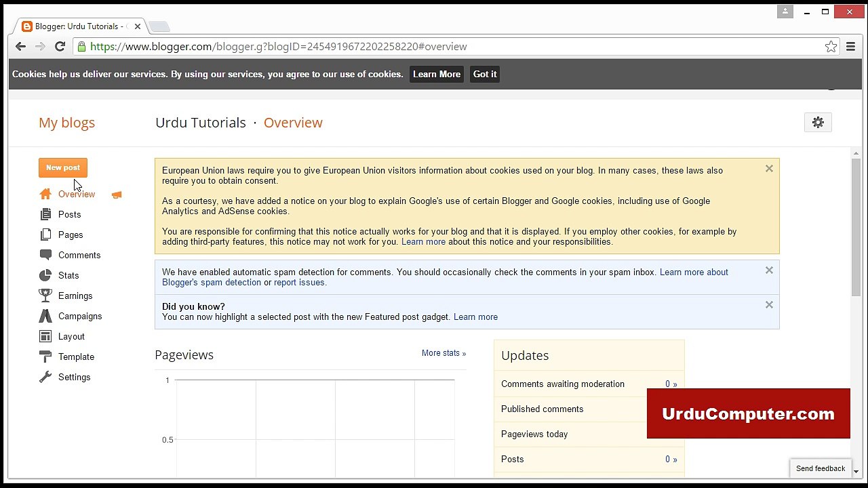Image resolution: width=868 pixels, height=488 pixels.
Task: Click Got it on the cookie banner
Action: pyautogui.click(x=485, y=75)
